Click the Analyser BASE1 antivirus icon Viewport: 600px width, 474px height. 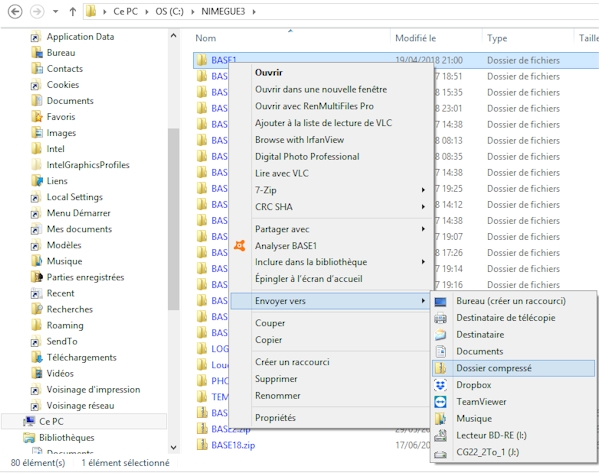(x=239, y=245)
